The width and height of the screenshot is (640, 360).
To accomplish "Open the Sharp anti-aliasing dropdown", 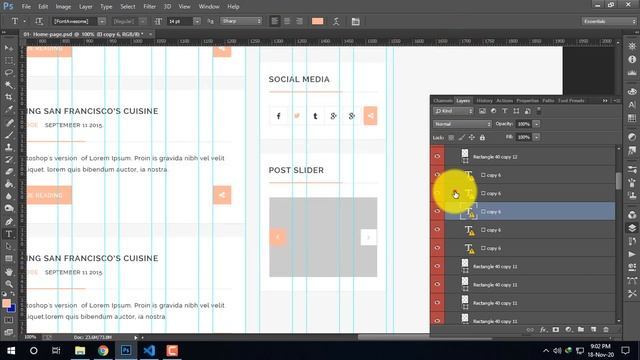I will coord(241,21).
